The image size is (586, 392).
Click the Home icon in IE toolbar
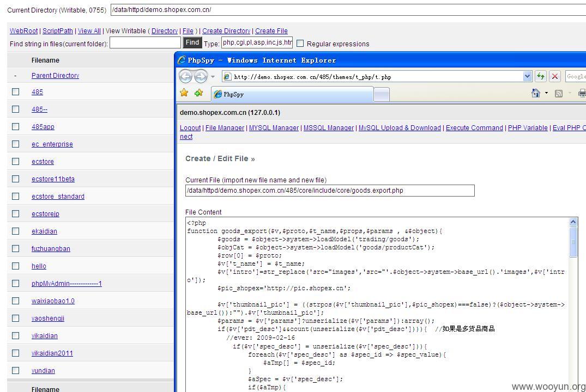(535, 93)
